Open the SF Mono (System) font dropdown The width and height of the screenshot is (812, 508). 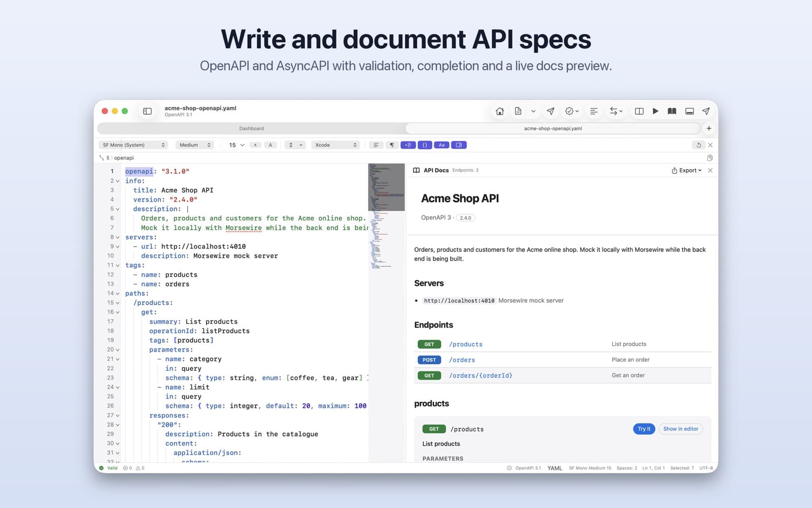[x=133, y=145]
